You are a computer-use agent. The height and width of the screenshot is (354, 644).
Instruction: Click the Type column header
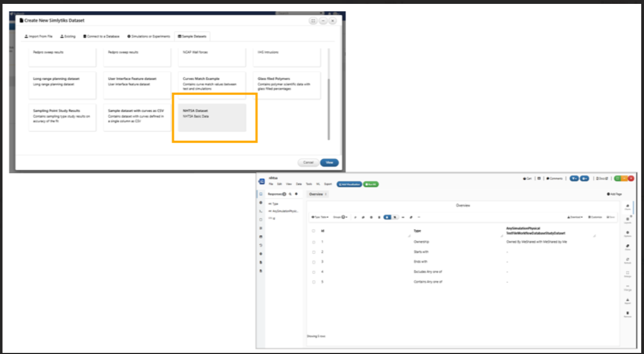[x=417, y=231]
